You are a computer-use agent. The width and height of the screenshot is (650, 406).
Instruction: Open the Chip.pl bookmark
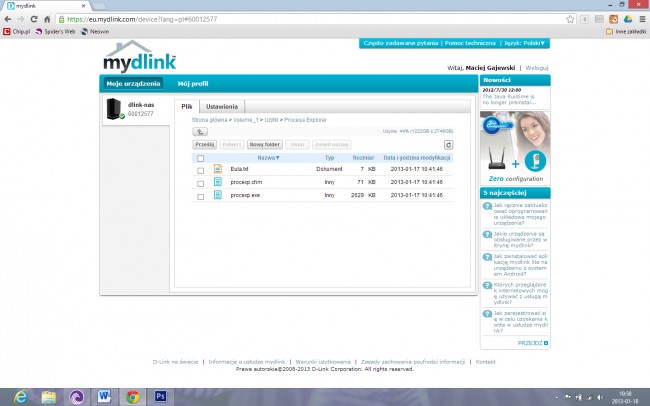(x=17, y=32)
